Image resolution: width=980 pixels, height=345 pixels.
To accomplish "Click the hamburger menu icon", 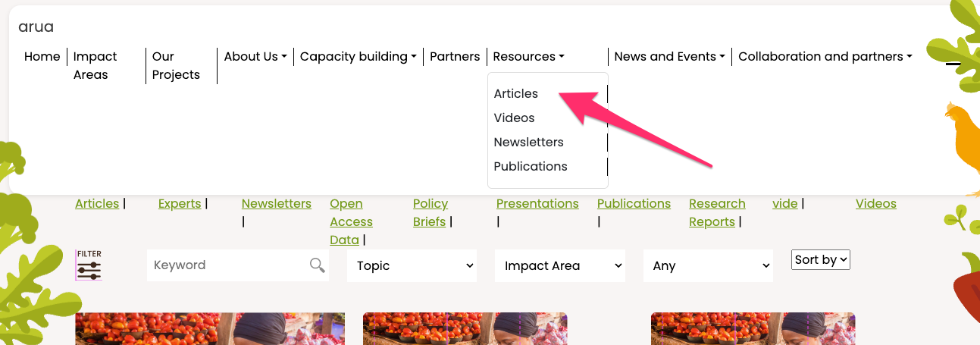I will click(x=953, y=64).
